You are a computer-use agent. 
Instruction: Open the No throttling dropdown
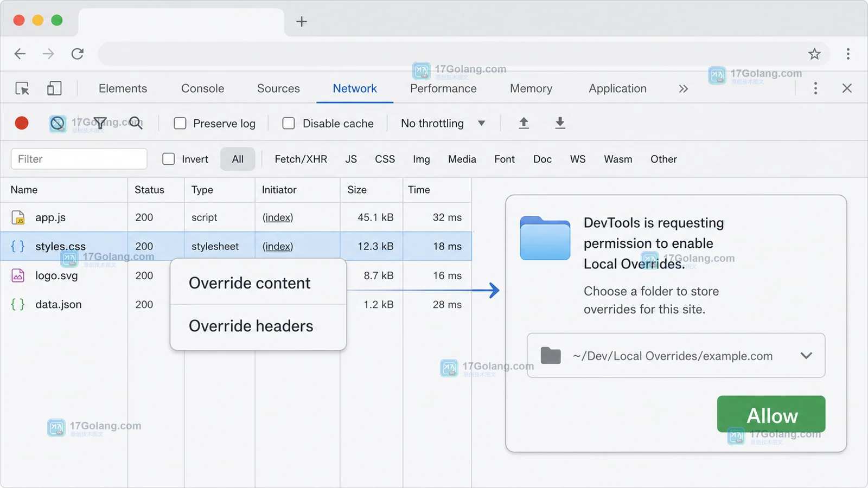pos(443,123)
